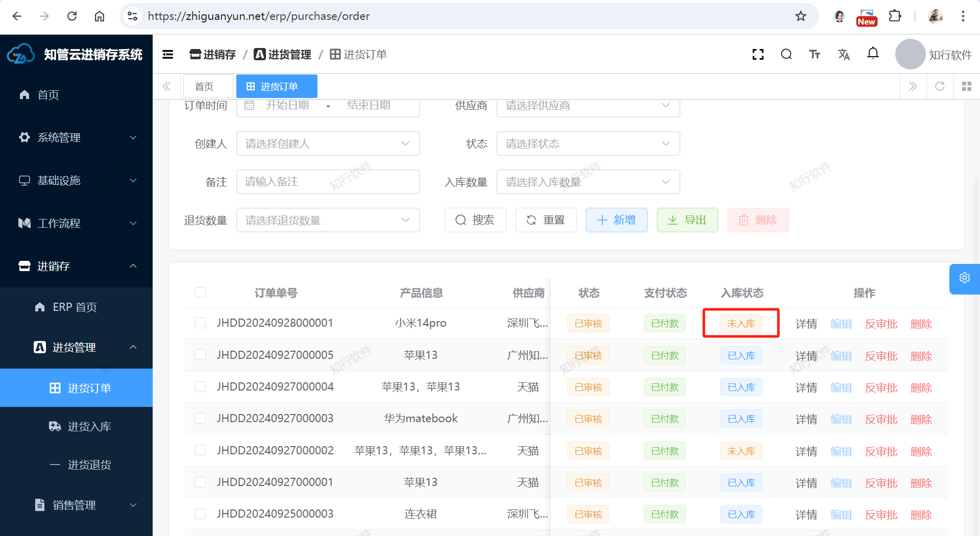Open the 请选择供应商 supplier dropdown
The image size is (980, 536).
coord(588,106)
